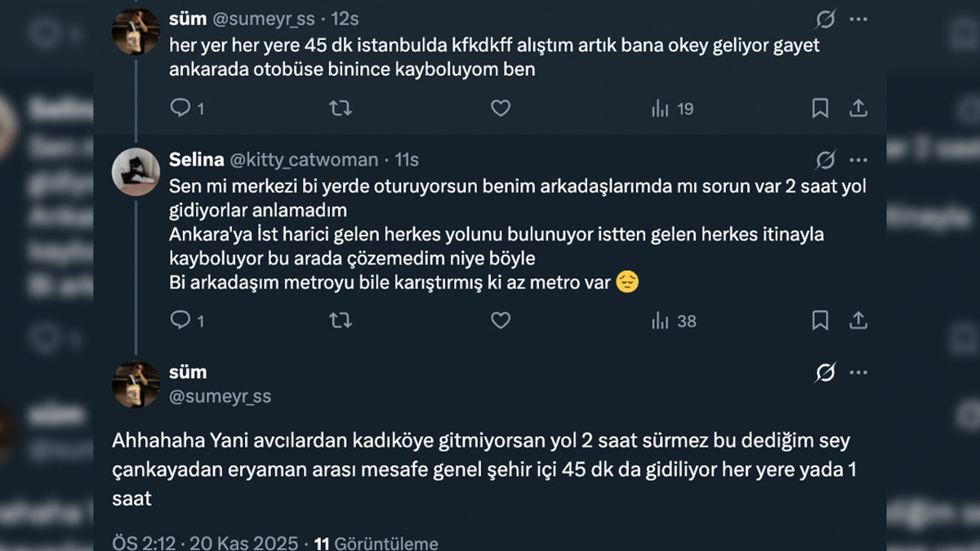Retweet Selina's tweet
Viewport: 980px width, 551px height.
click(x=340, y=321)
